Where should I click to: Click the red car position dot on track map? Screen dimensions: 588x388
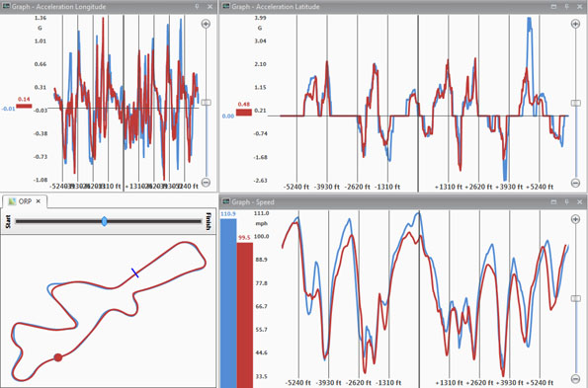coord(57,357)
